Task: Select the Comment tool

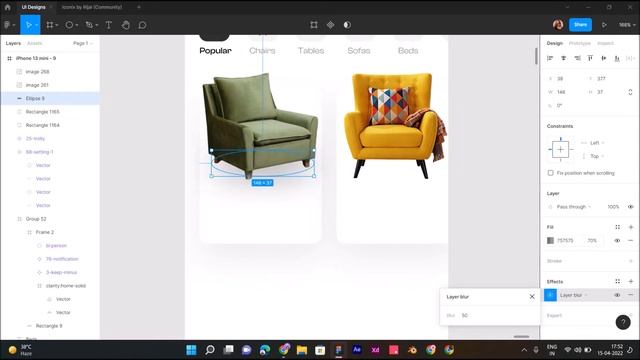Action: 142,25
